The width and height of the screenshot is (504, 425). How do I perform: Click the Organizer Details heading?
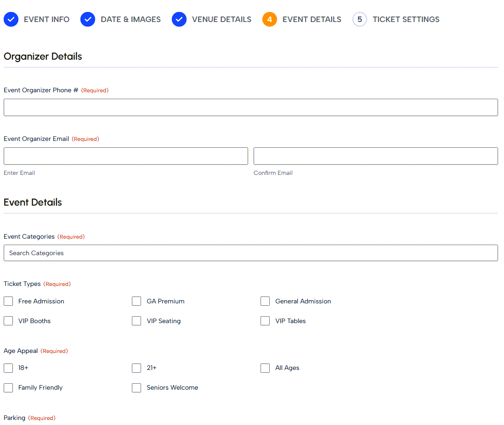coord(43,56)
